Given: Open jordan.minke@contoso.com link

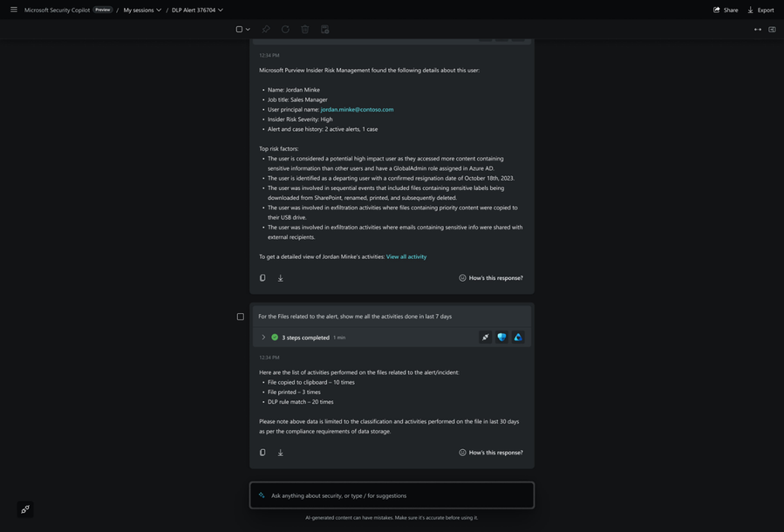Looking at the screenshot, I should [357, 110].
